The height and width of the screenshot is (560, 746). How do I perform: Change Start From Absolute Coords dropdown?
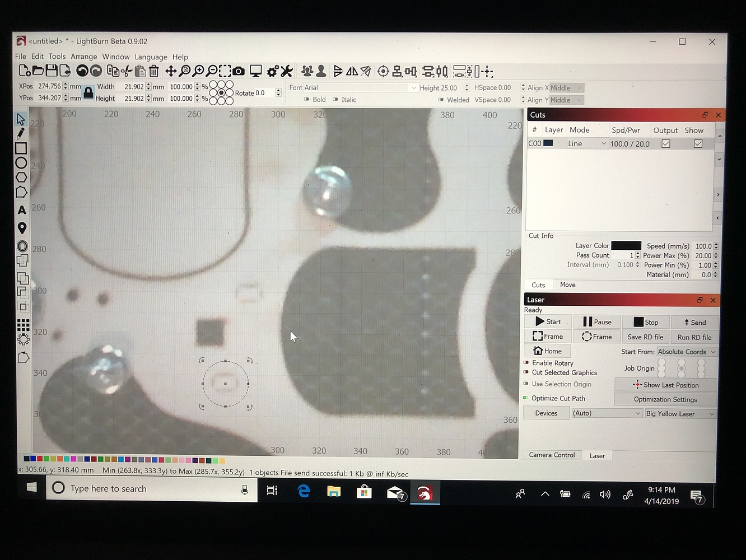pos(687,352)
